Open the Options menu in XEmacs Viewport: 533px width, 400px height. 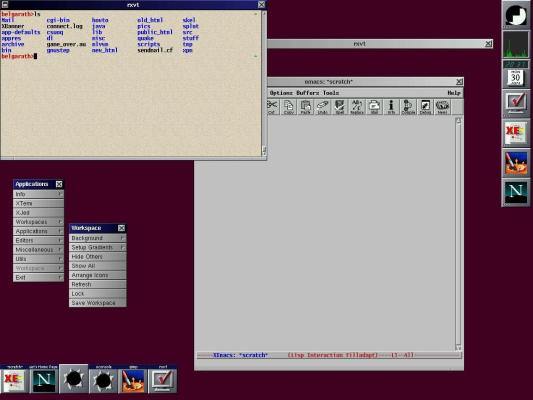click(x=281, y=93)
